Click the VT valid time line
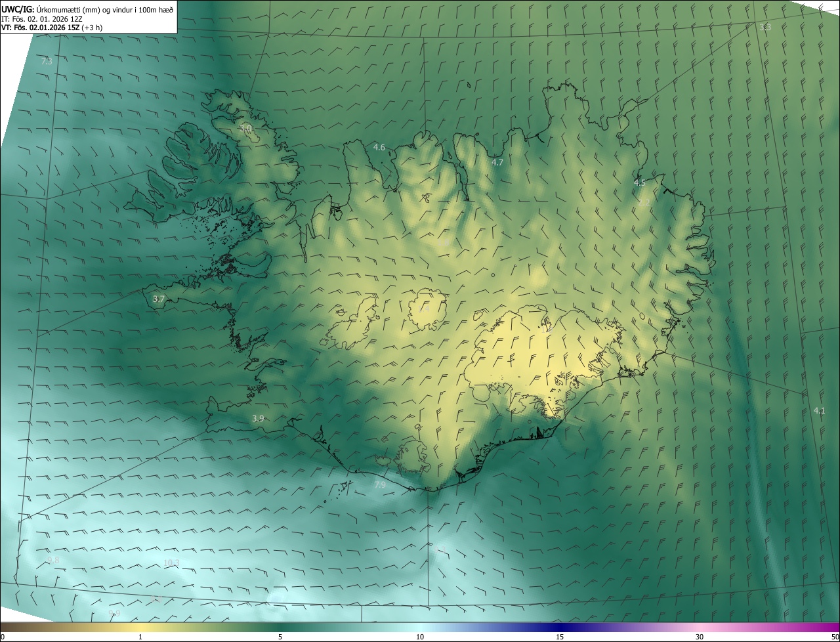Screen dimensions: 840x642 [51, 28]
